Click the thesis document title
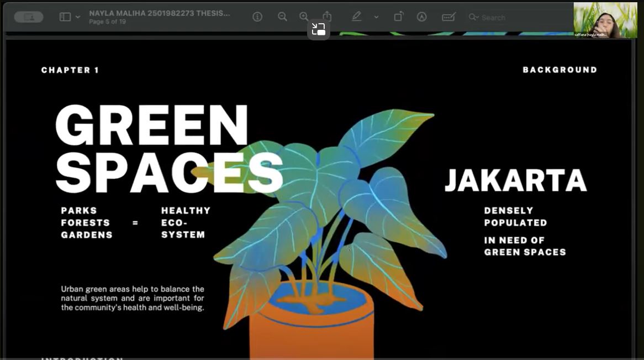Image resolution: width=644 pixels, height=360 pixels. click(160, 13)
